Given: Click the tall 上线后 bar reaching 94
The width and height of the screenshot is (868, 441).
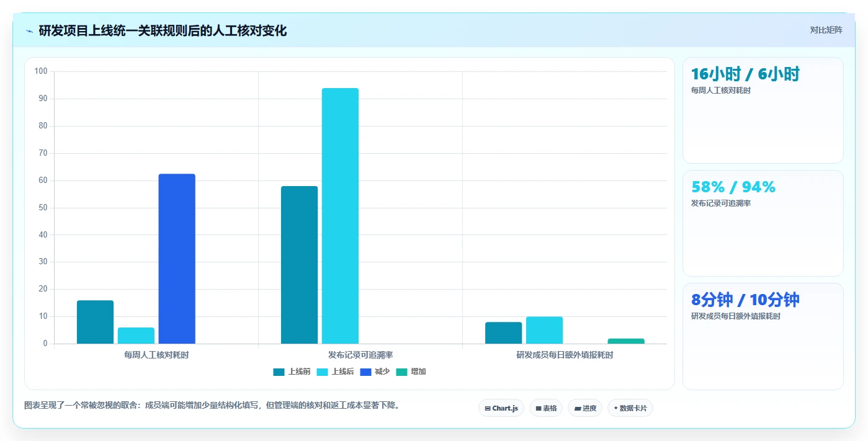Looking at the screenshot, I should pyautogui.click(x=340, y=216).
